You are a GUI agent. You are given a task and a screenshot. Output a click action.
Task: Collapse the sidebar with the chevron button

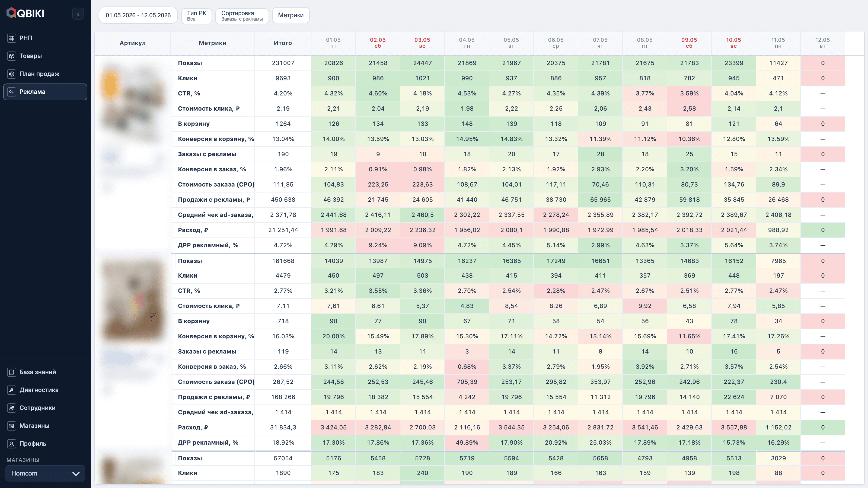tap(78, 14)
